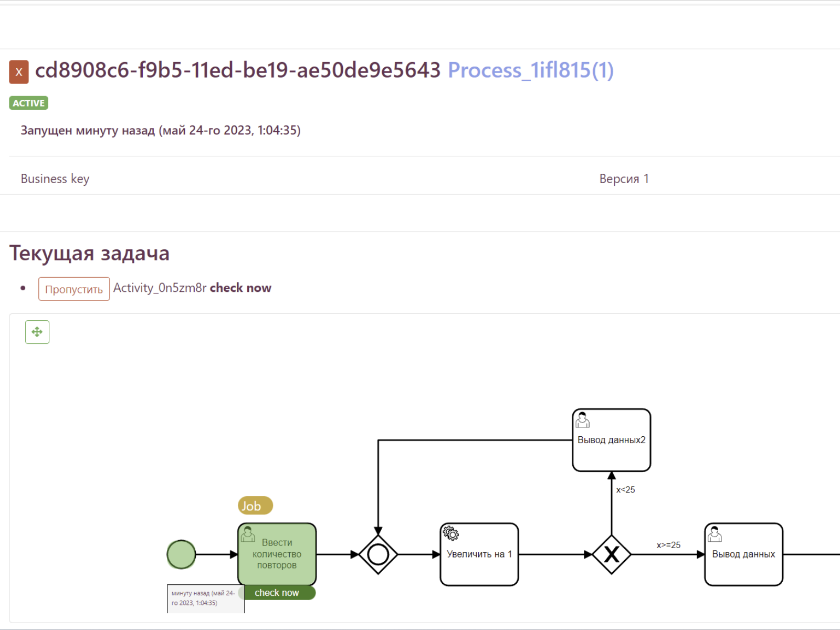The width and height of the screenshot is (840, 630).
Task: Click the process instance ID cd8908c6 heading
Action: (x=238, y=70)
